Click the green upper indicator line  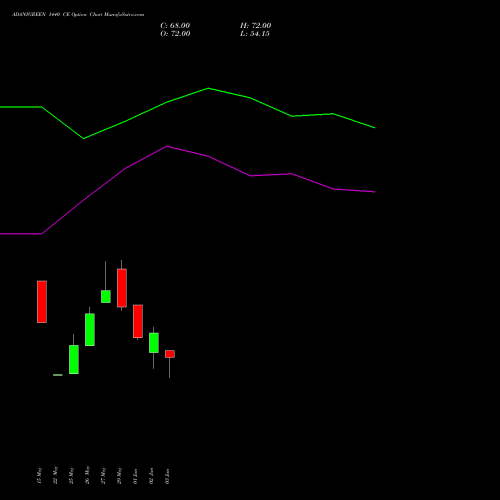pyautogui.click(x=208, y=89)
